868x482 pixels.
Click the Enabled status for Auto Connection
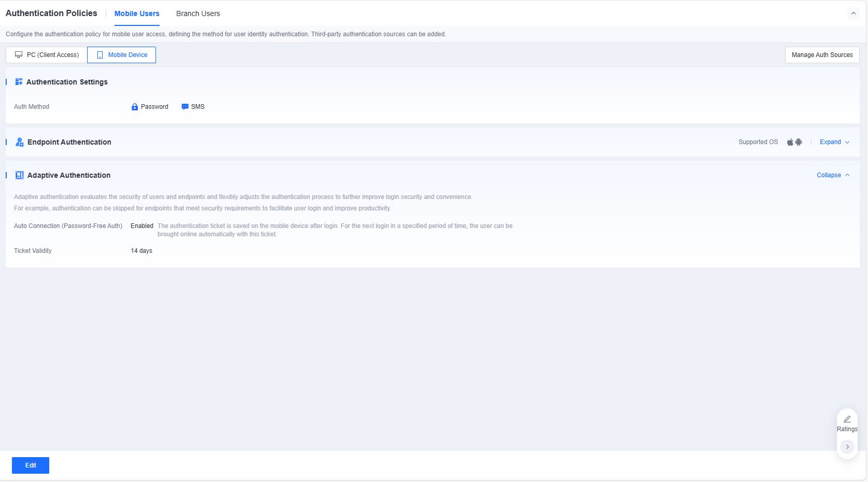coord(142,226)
